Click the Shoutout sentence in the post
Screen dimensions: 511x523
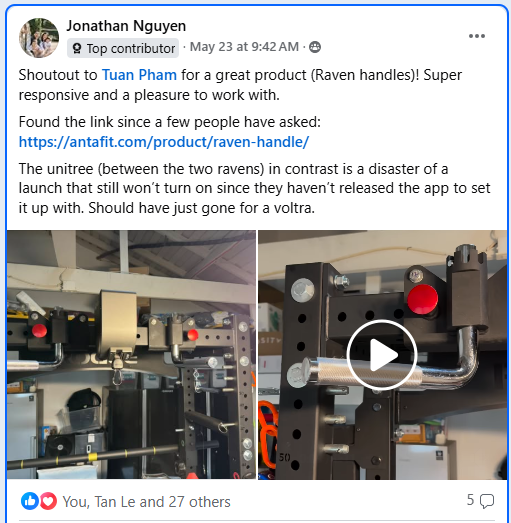(240, 85)
